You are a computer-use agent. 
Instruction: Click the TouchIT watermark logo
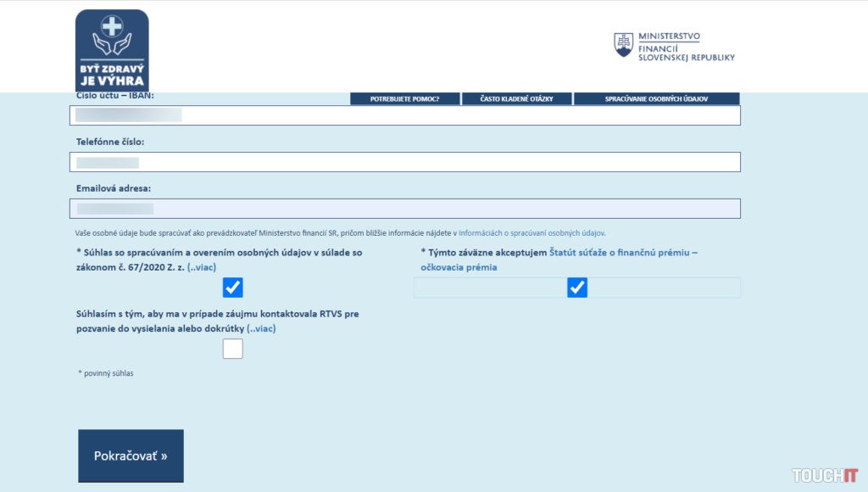(x=825, y=475)
